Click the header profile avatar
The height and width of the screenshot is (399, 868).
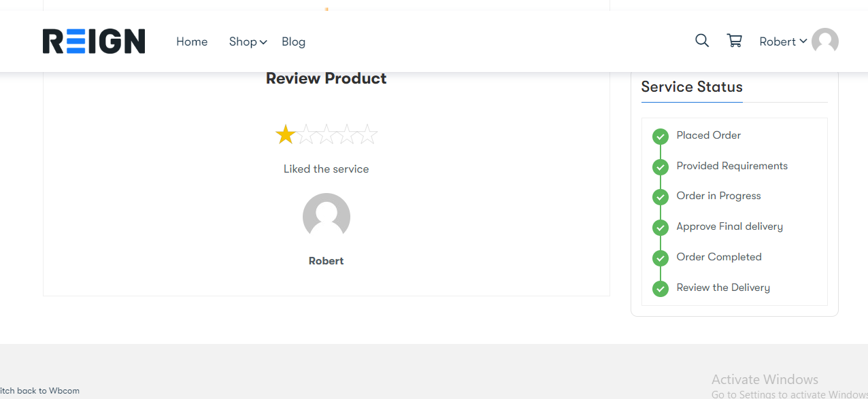825,41
